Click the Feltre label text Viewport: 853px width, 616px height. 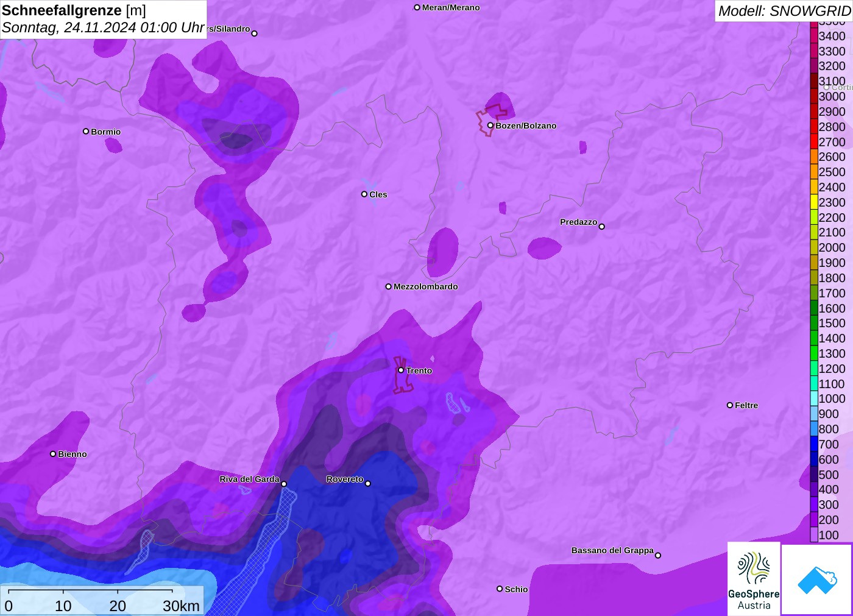746,405
